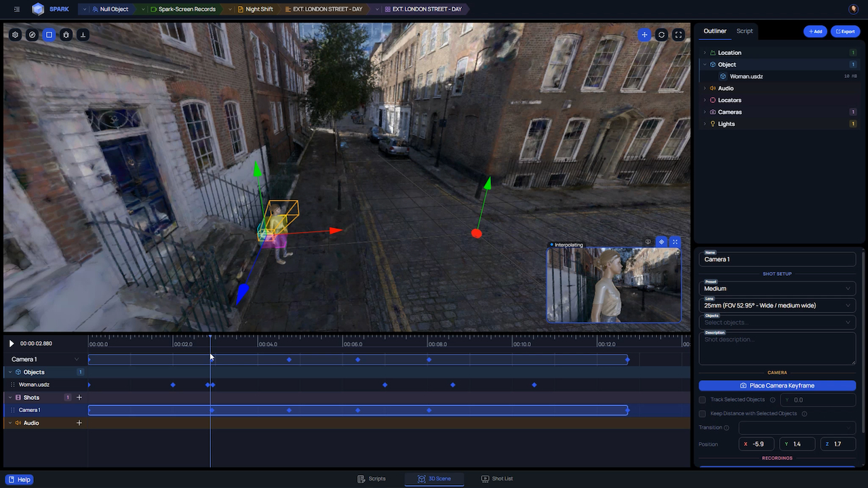The width and height of the screenshot is (868, 488).
Task: Select the rotate gizmo tool
Action: 661,35
